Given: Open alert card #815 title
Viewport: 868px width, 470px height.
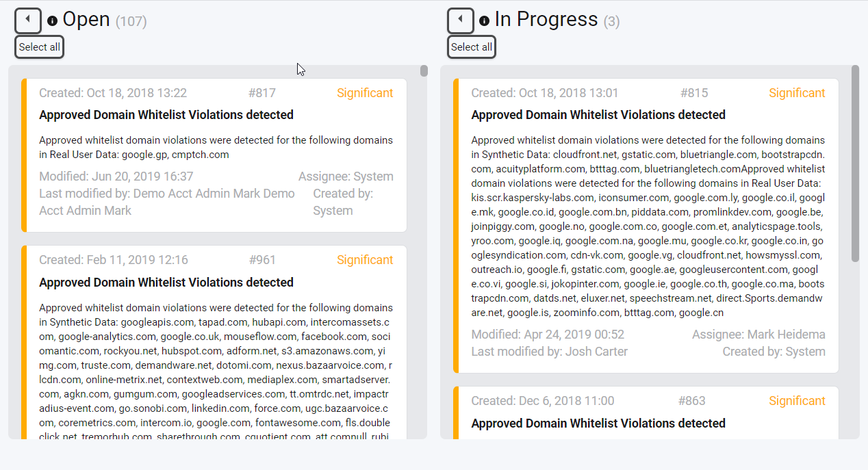Looking at the screenshot, I should 598,115.
